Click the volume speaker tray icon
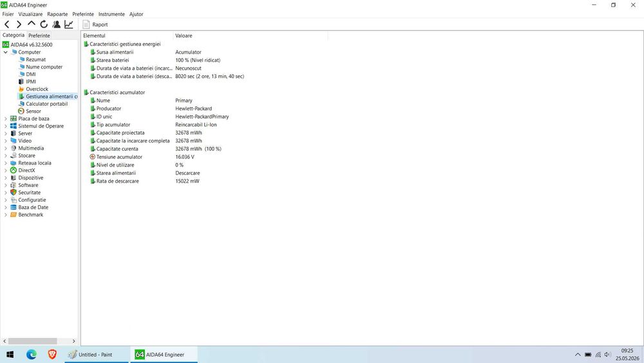The height and width of the screenshot is (363, 644). click(607, 355)
